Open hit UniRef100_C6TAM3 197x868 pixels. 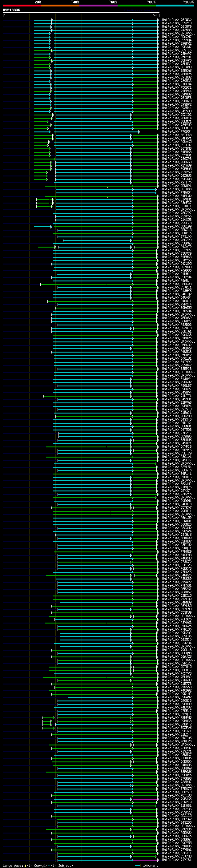(x=177, y=67)
